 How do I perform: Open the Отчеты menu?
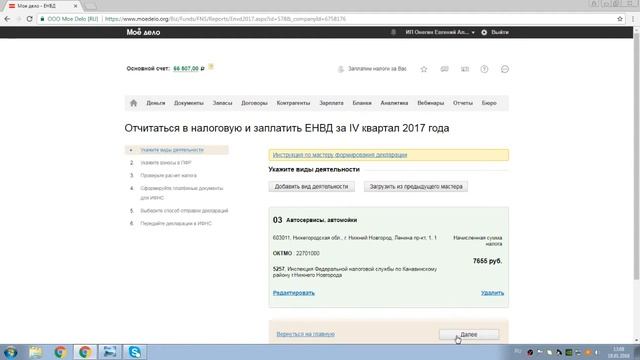pyautogui.click(x=463, y=103)
